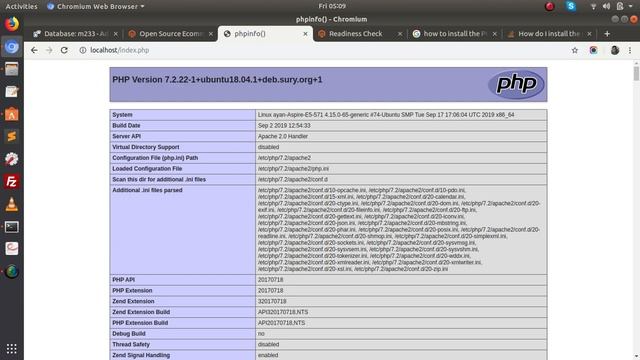Select the Additional .ini files parsed label
640x360 pixels.
pos(147,190)
